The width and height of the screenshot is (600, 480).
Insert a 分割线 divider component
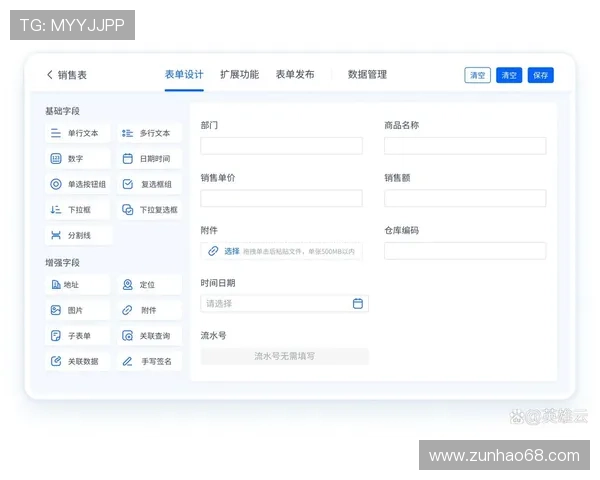[x=78, y=235]
